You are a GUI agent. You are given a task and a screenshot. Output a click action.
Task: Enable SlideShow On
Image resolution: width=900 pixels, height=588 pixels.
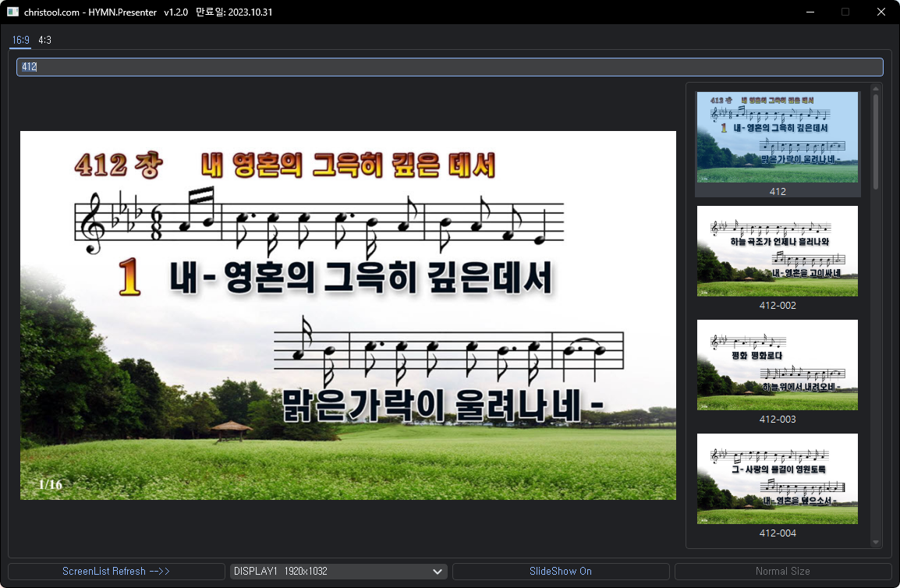pos(560,571)
